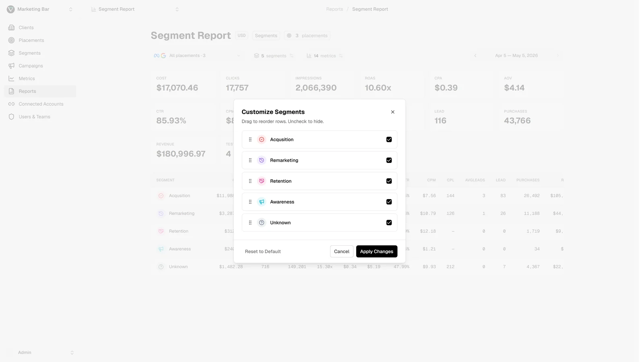644x362 pixels.
Task: Click the purple Remarketing icon in dialog
Action: point(262,160)
